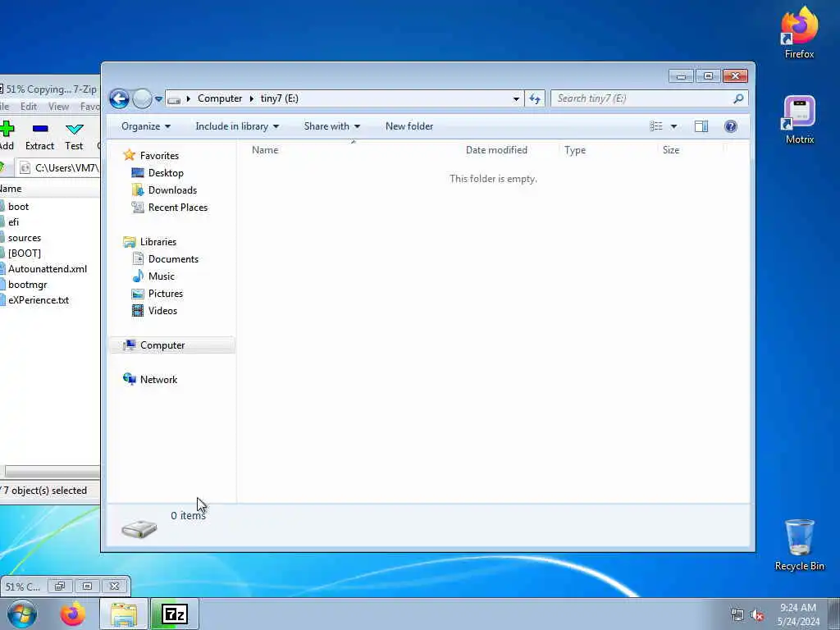Screen dimensions: 840x630
Task: Open Firefox desktop shortcut
Action: [x=799, y=33]
